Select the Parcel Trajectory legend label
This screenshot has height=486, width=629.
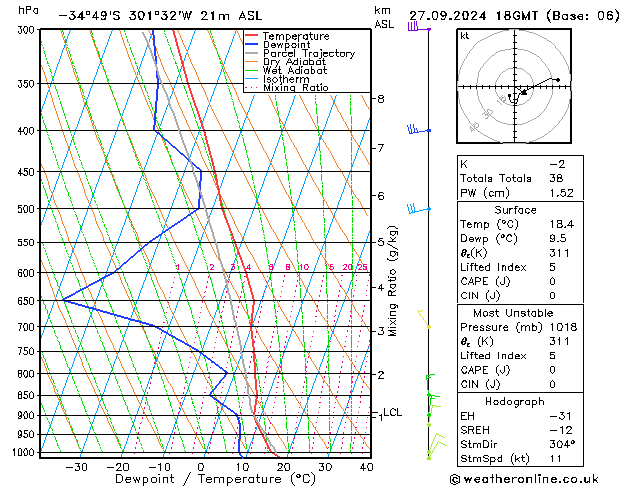click(309, 53)
